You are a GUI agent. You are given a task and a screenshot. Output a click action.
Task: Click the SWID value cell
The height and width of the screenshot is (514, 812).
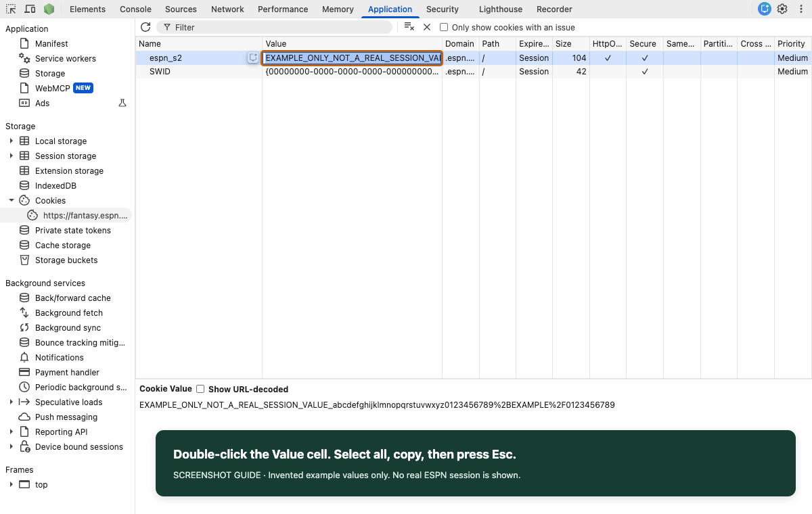353,72
